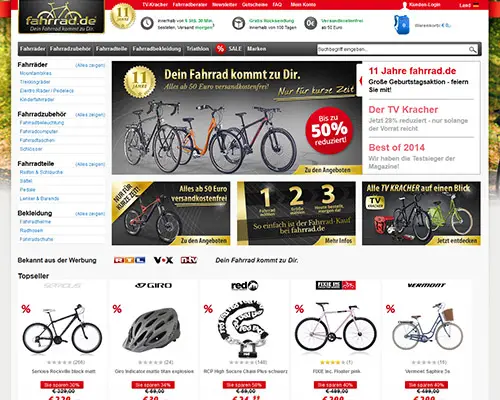Open the blue backpack shopping cart icon

[x=401, y=24]
